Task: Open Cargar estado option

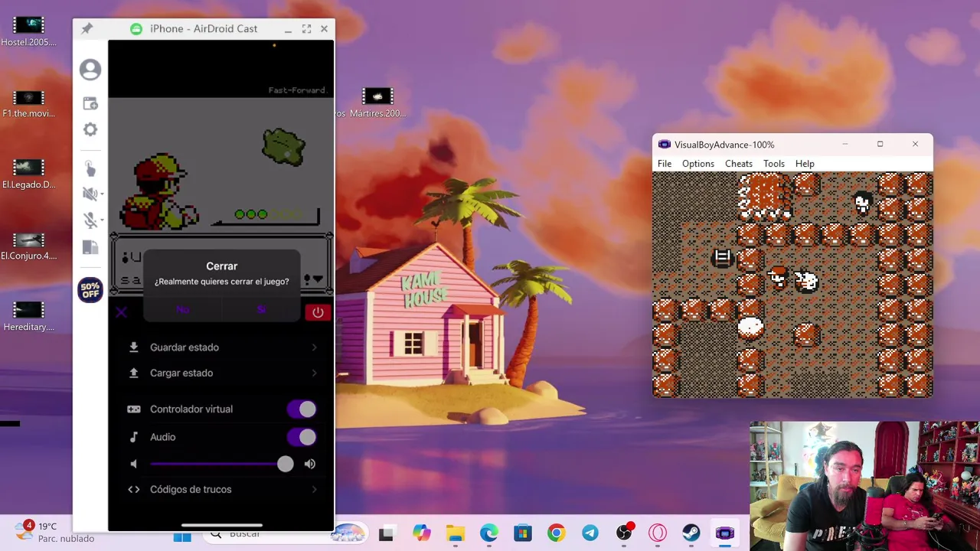Action: point(223,373)
